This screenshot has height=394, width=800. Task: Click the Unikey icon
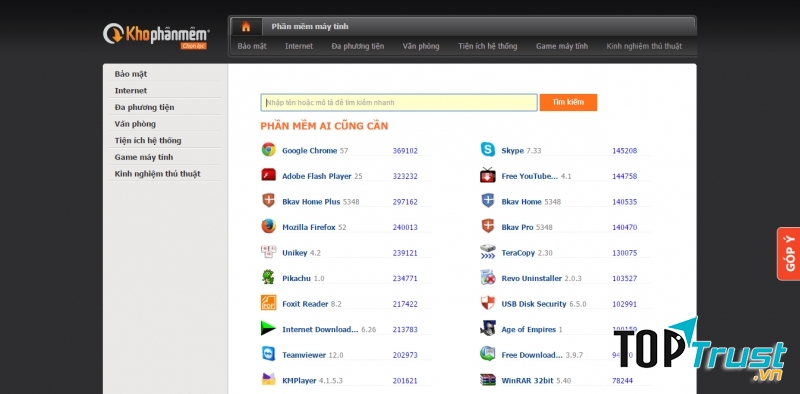268,252
